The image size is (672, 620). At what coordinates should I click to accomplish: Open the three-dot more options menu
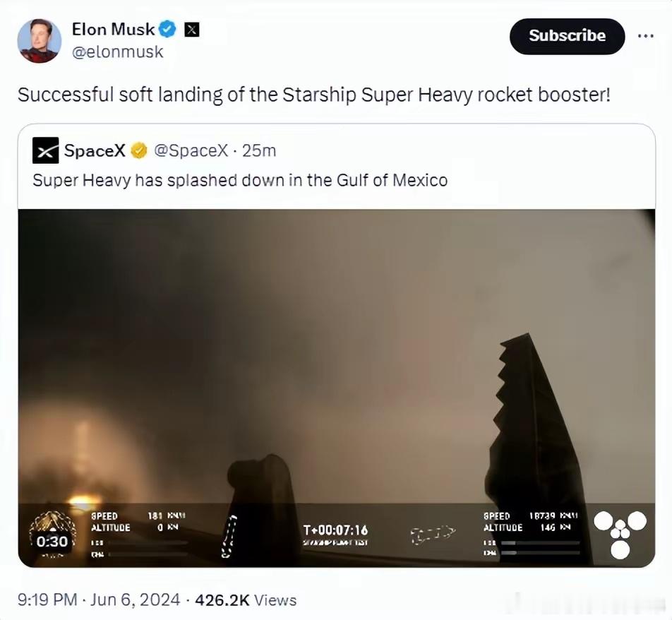[645, 36]
